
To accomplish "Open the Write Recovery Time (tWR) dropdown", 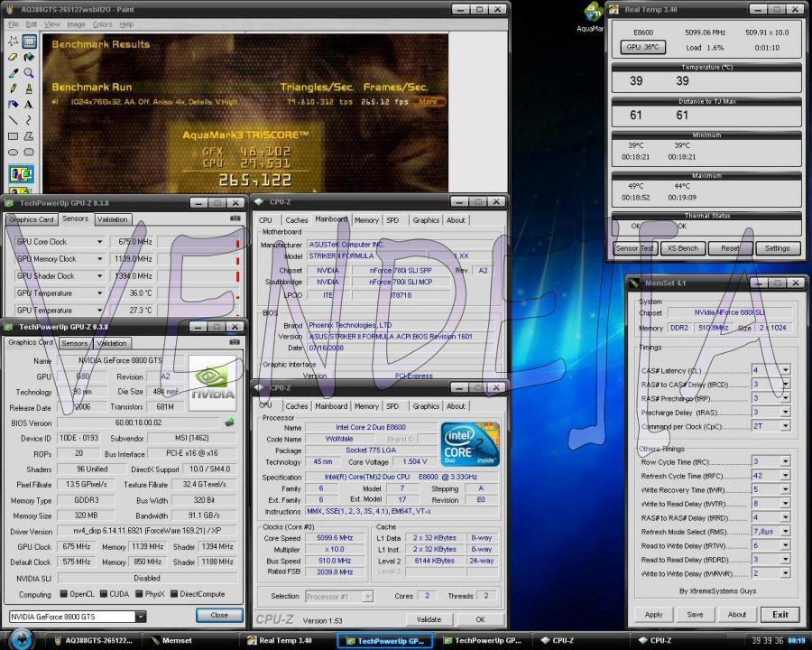I will (786, 489).
